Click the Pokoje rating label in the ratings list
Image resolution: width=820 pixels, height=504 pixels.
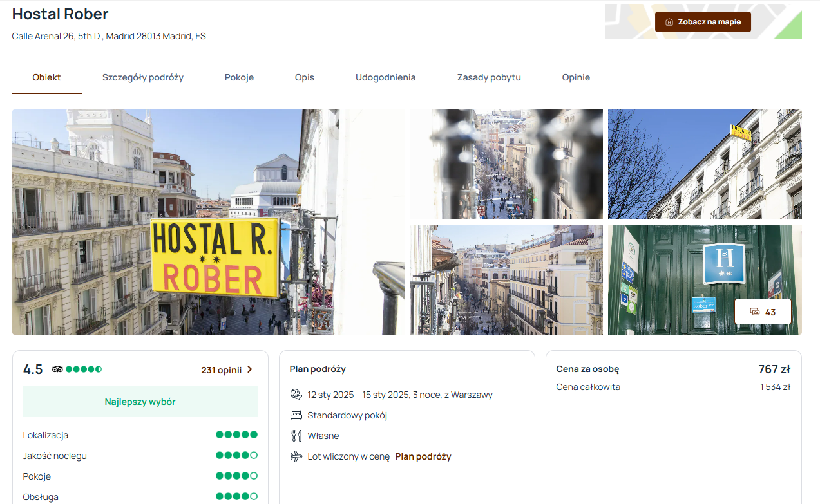(x=37, y=476)
